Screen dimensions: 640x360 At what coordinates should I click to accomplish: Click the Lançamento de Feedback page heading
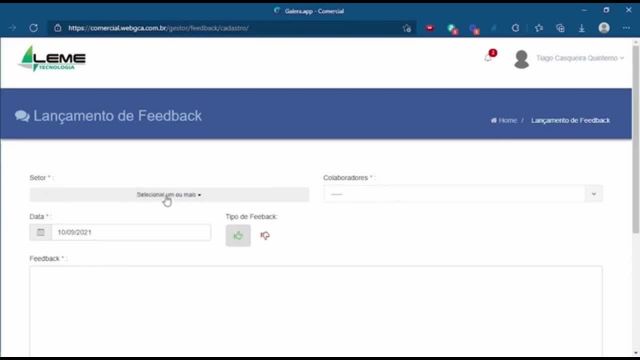pyautogui.click(x=118, y=116)
